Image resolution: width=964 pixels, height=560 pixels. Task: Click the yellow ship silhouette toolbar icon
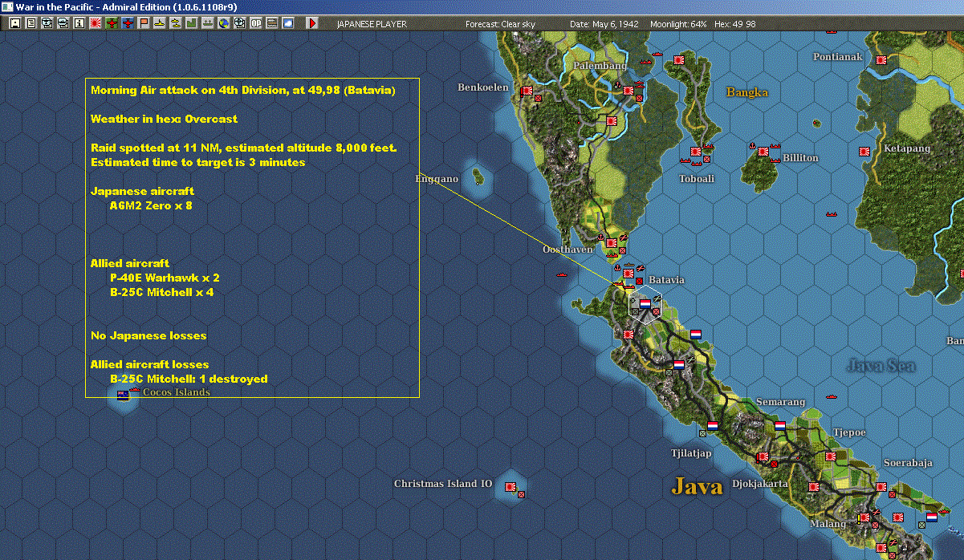click(x=160, y=23)
